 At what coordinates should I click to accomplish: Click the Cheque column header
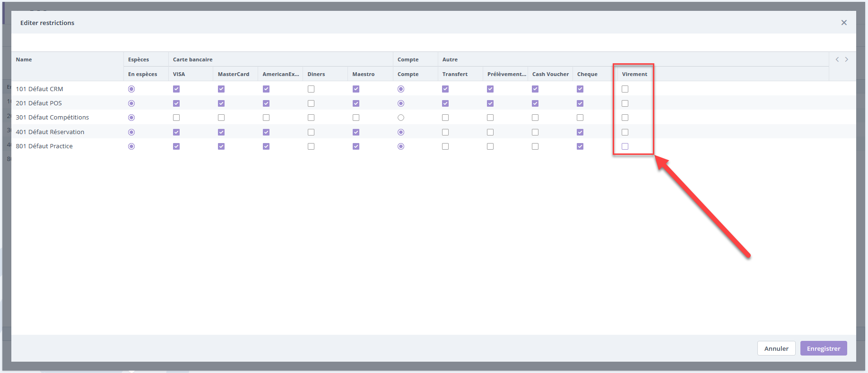[587, 74]
